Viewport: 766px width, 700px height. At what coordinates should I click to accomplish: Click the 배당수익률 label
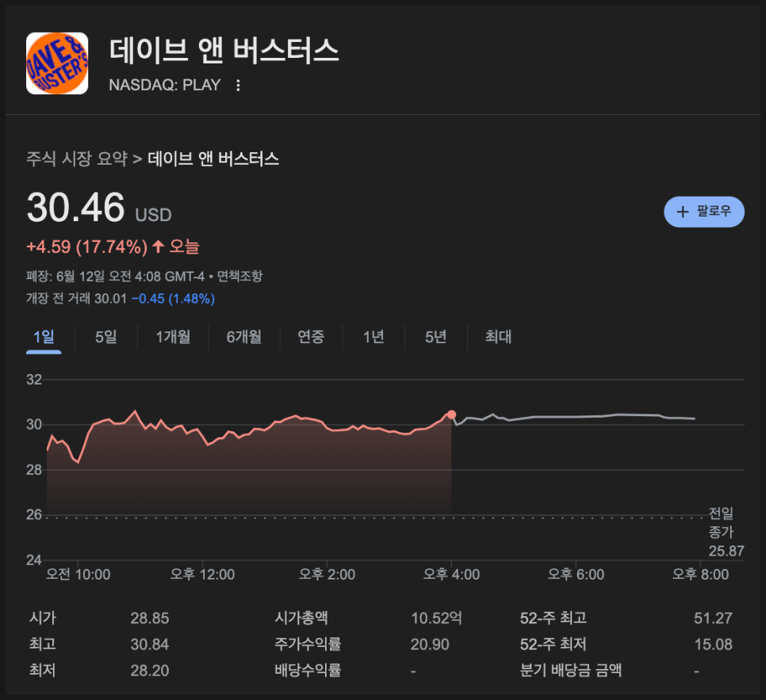(308, 670)
